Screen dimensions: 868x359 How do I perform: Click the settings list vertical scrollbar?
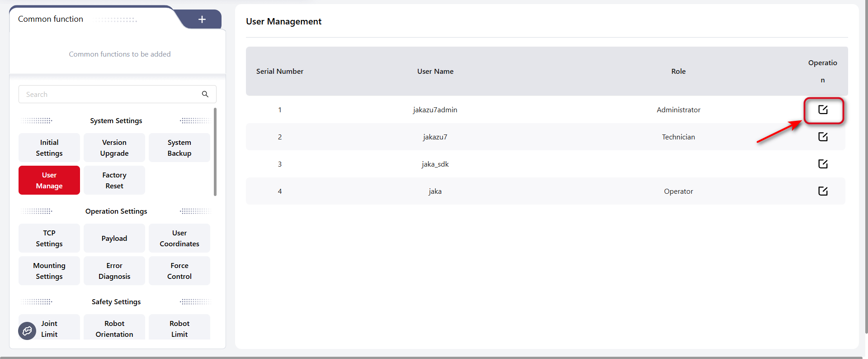(x=215, y=152)
